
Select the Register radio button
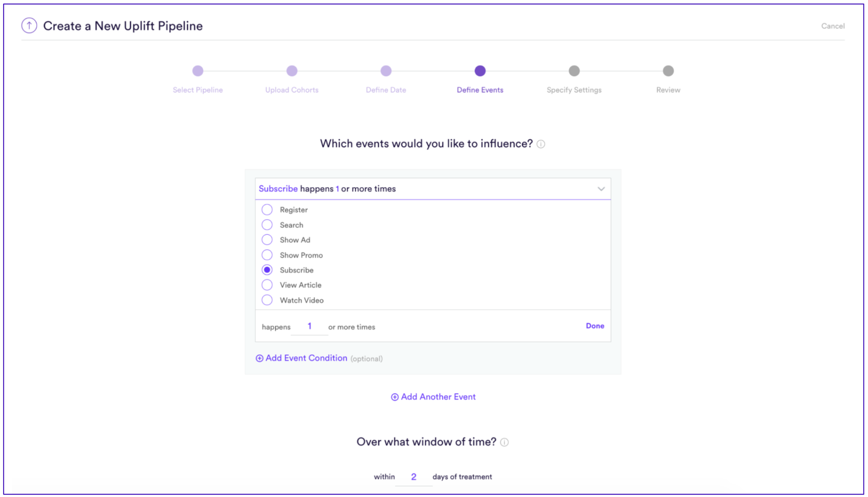[267, 210]
